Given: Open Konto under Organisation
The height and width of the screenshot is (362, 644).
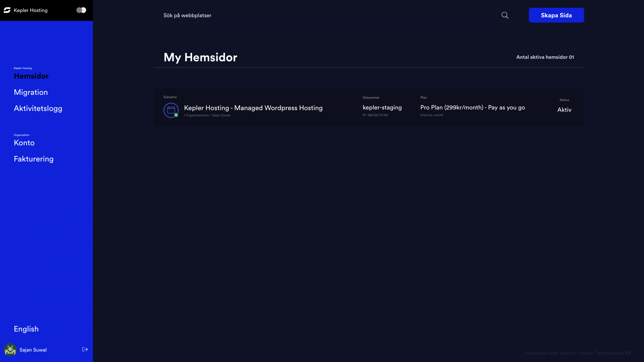Looking at the screenshot, I should pos(24,143).
